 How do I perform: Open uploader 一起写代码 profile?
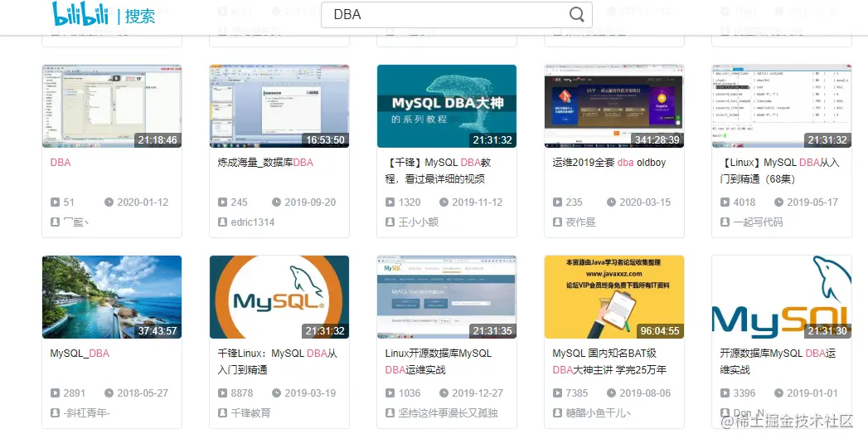click(x=758, y=222)
